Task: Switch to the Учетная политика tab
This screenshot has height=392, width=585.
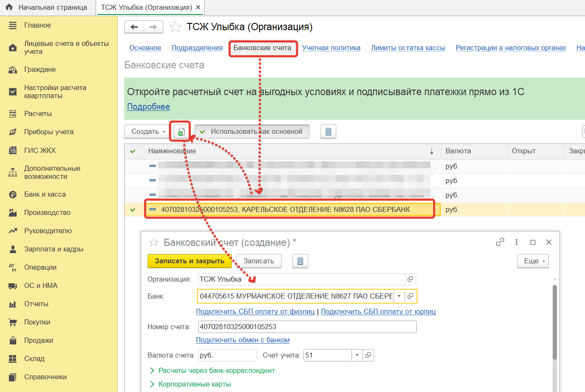Action: [331, 48]
